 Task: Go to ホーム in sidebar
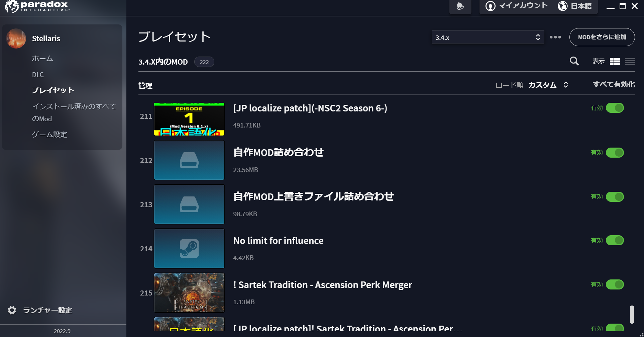click(x=42, y=59)
